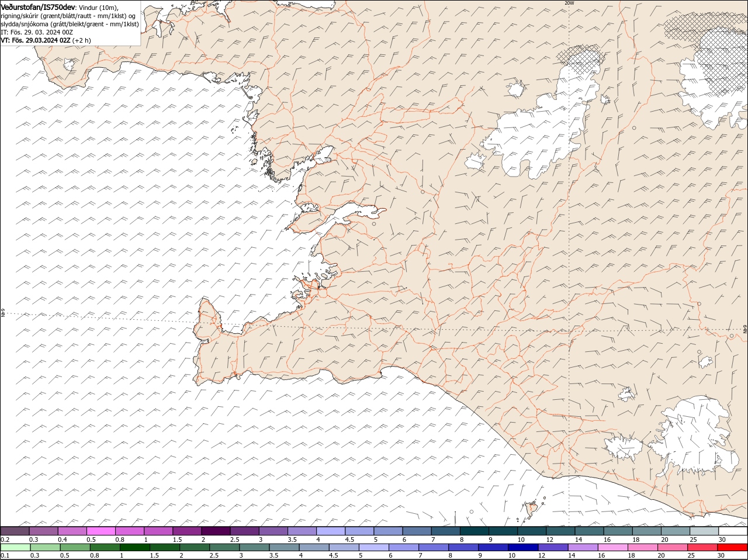Viewport: 748px width, 560px height.
Task: Click the '20W' longitude label
Action: tap(569, 3)
